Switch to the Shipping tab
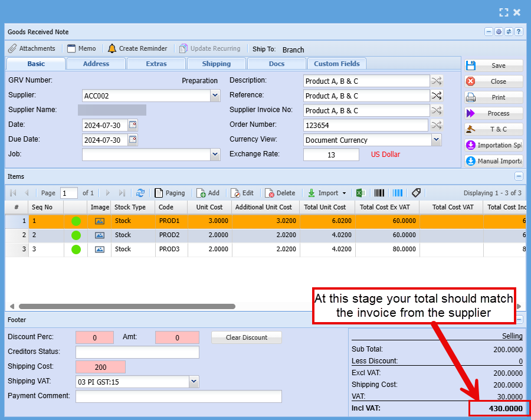531x420 pixels. pos(217,64)
